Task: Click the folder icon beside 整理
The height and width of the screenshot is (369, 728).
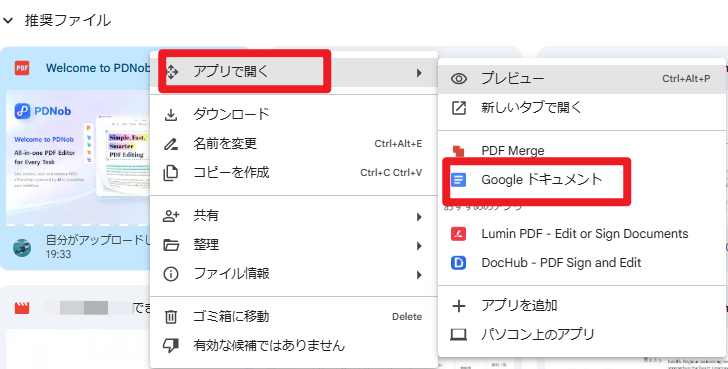Action: pyautogui.click(x=171, y=245)
